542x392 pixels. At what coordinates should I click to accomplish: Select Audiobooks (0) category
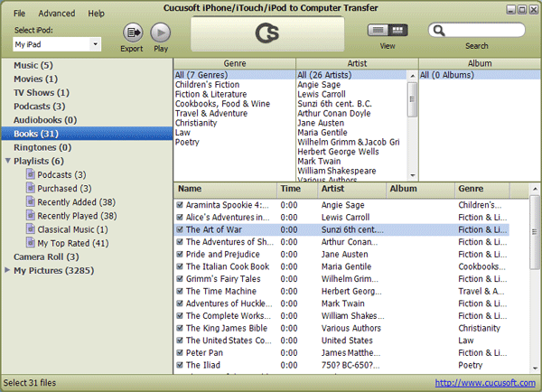coord(45,120)
